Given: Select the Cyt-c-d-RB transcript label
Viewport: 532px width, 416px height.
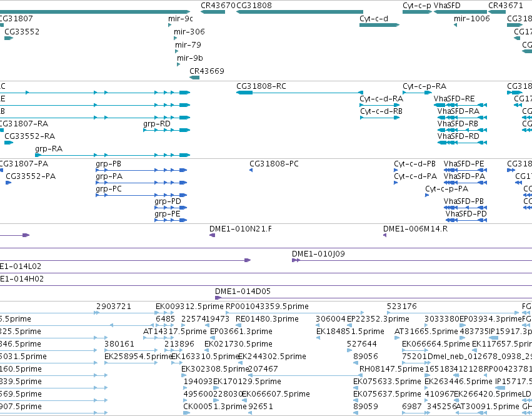Looking at the screenshot, I should click(x=381, y=111).
